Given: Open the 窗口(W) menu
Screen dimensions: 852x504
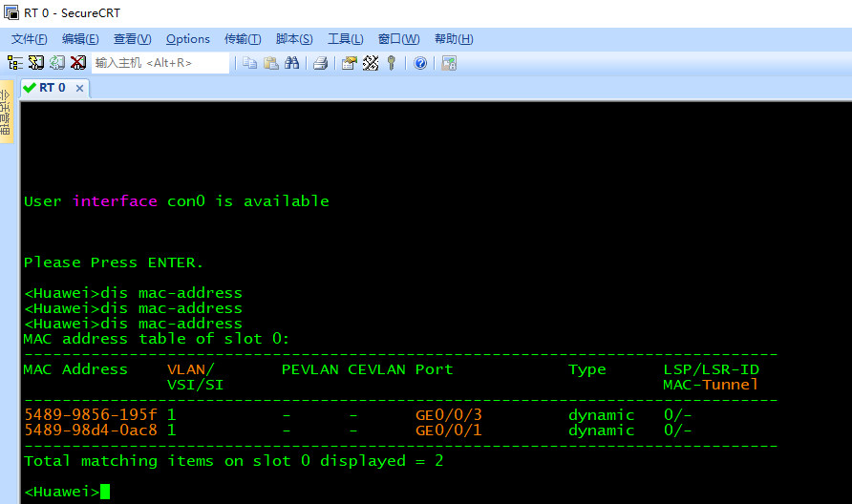Looking at the screenshot, I should 399,39.
